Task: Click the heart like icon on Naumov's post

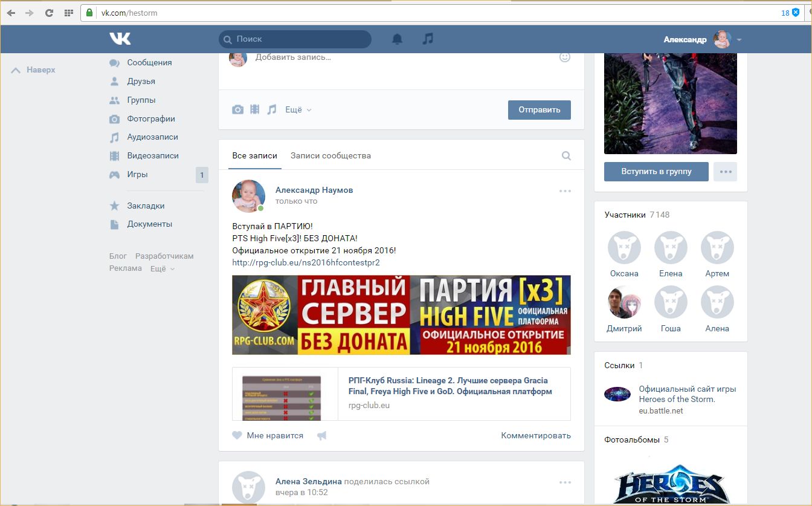Action: pyautogui.click(x=237, y=435)
